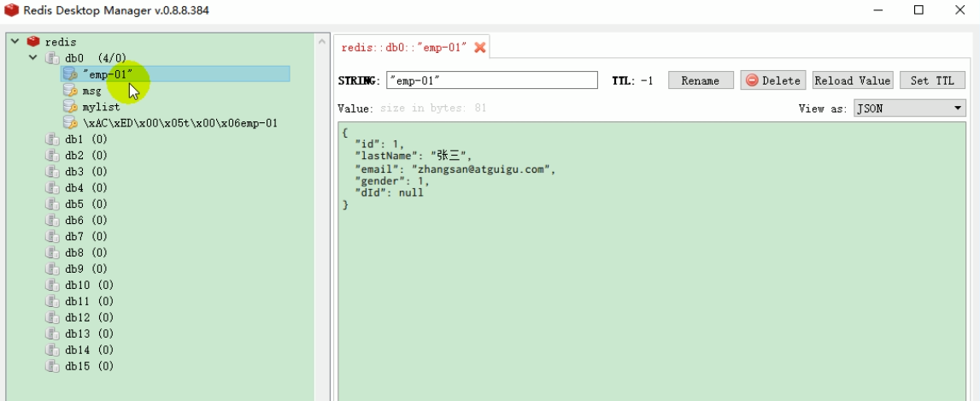
Task: Click the db8 database icon
Action: pyautogui.click(x=52, y=253)
